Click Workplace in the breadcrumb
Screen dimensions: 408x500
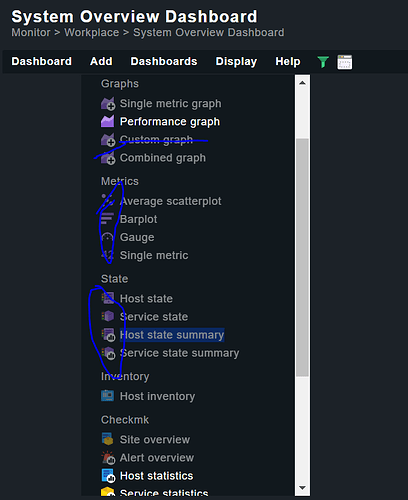pos(92,32)
